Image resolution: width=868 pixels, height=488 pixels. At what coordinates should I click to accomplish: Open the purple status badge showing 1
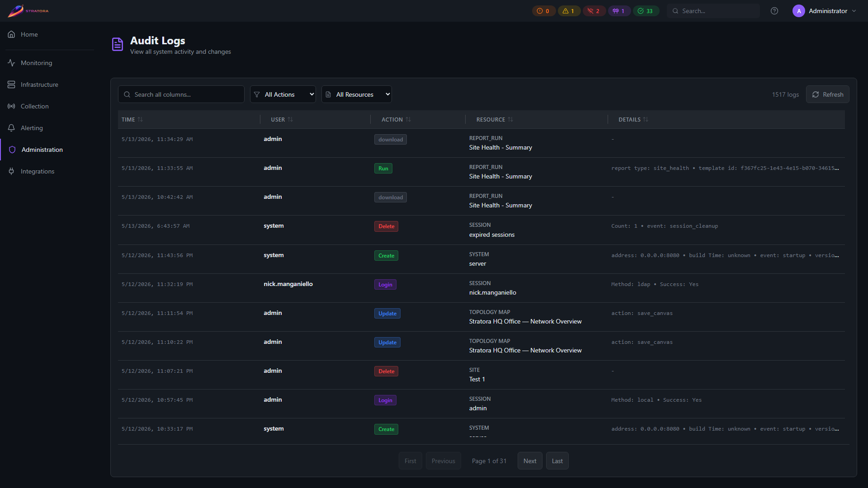point(619,11)
